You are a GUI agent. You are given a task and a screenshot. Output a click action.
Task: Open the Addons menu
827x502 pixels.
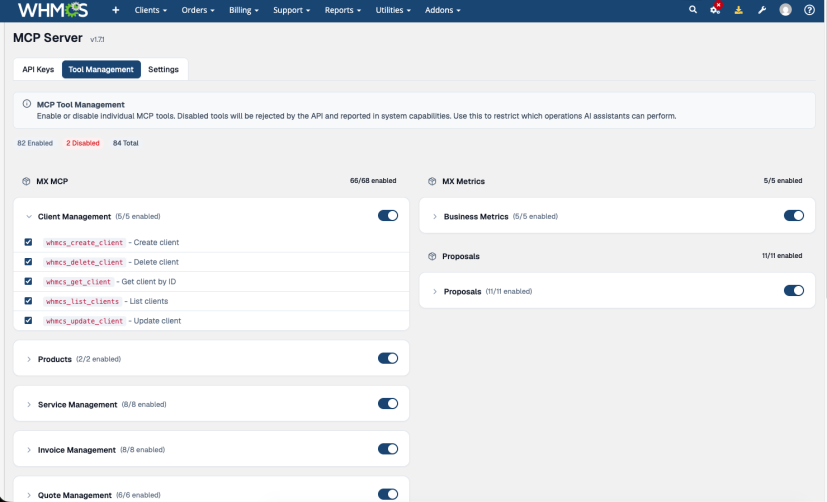[443, 10]
